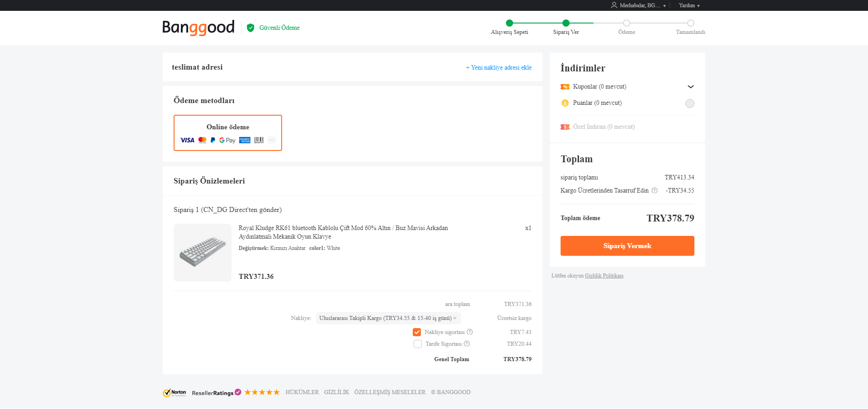
Task: Click the Ödeme metodları heading
Action: (x=204, y=100)
